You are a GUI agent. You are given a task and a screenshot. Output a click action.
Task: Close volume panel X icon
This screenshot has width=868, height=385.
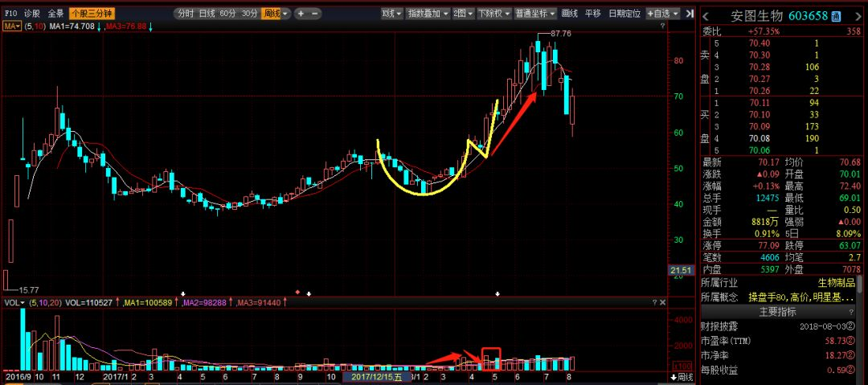tap(661, 302)
